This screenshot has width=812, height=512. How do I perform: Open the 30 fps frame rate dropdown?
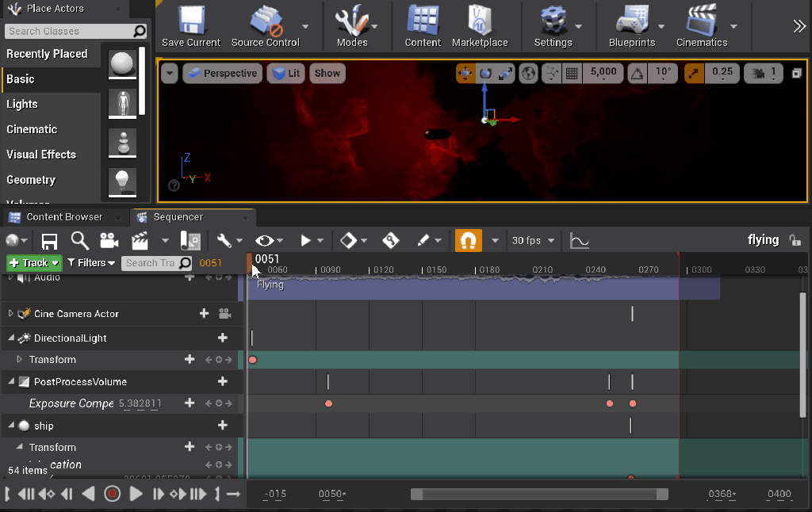pyautogui.click(x=533, y=241)
